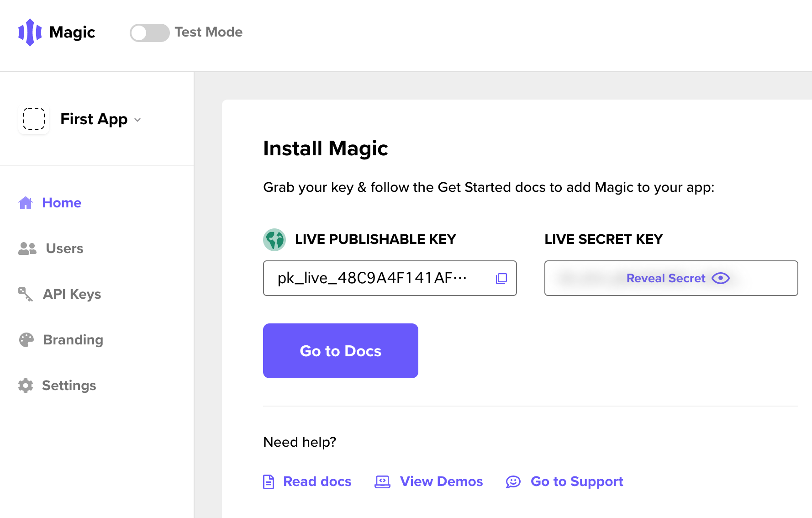Select the pk_live publishable key field
812x518 pixels.
click(390, 278)
